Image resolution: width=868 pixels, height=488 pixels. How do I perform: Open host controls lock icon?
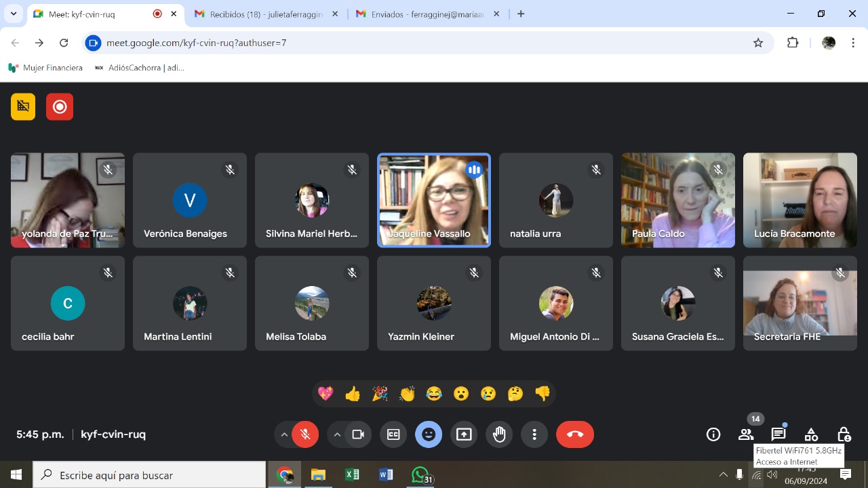[844, 434]
